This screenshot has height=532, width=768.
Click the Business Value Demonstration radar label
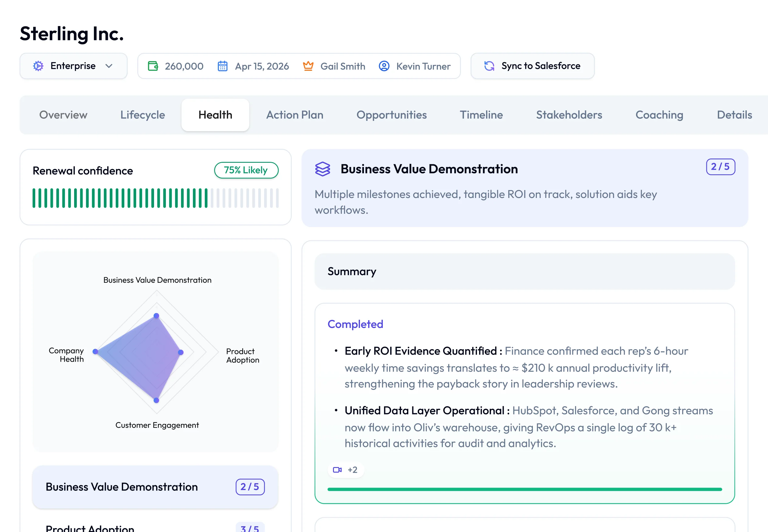(x=157, y=280)
